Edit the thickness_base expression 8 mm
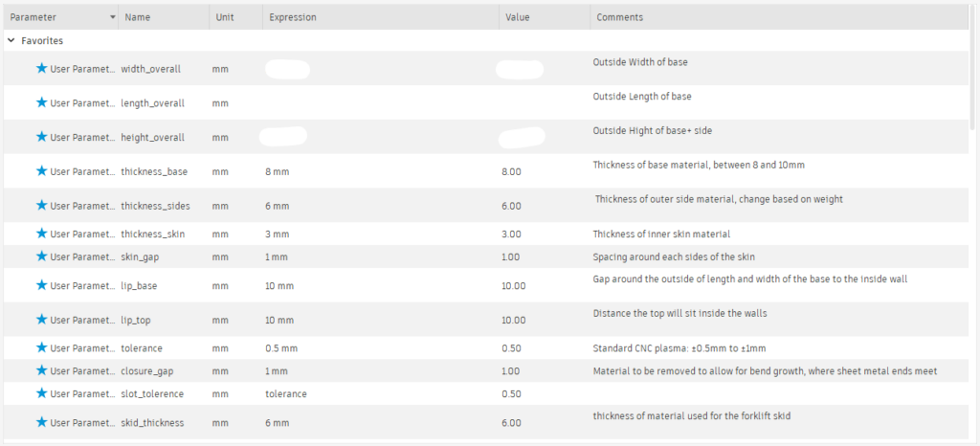The image size is (980, 446). [277, 171]
